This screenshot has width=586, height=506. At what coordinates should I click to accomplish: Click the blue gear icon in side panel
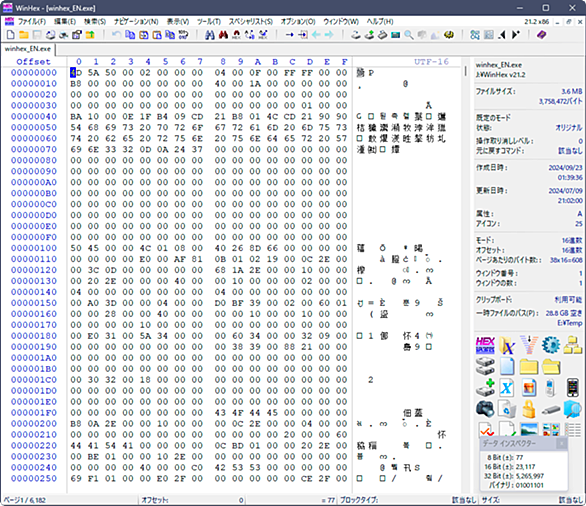pos(551,345)
